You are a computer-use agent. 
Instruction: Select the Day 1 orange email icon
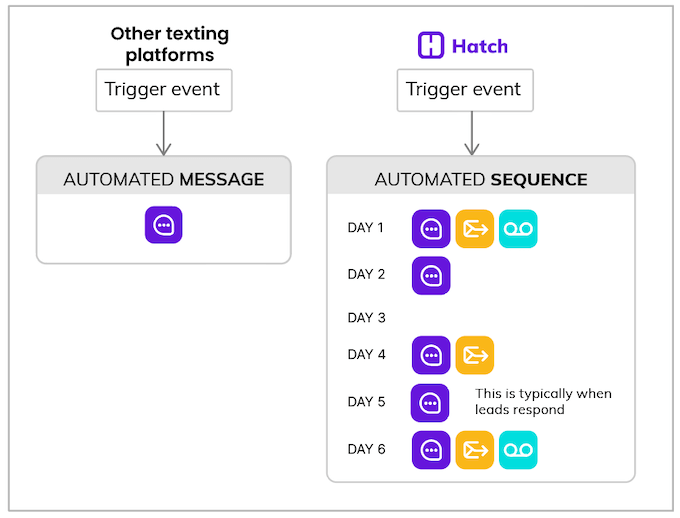pyautogui.click(x=475, y=229)
